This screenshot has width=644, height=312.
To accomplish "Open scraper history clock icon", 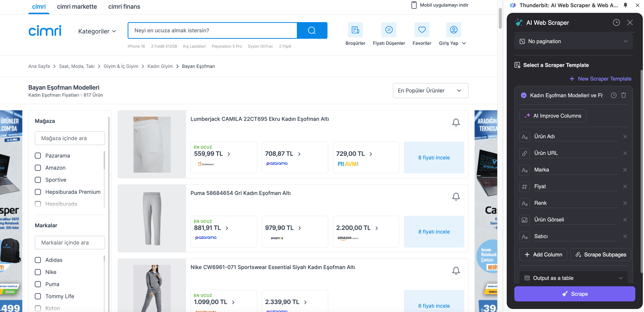I will pyautogui.click(x=616, y=23).
